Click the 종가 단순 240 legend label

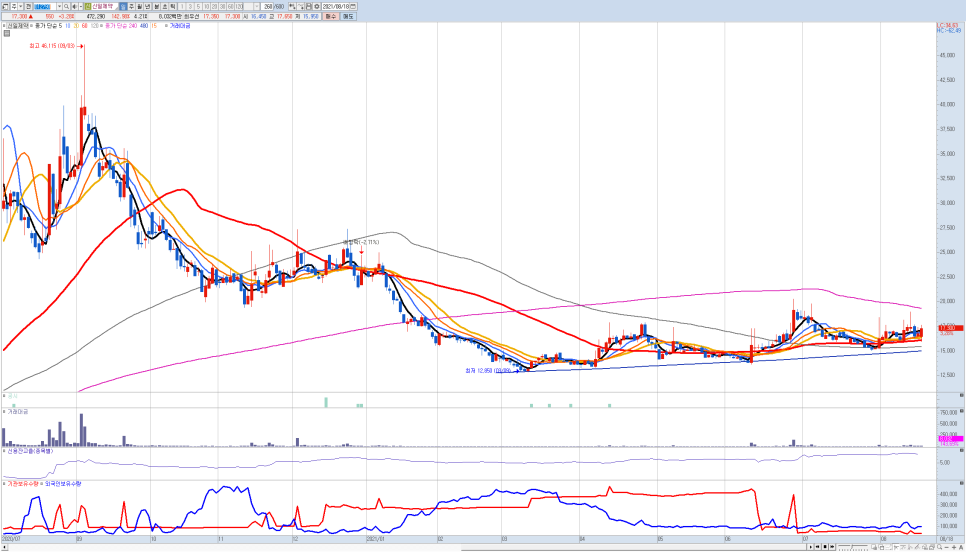pos(121,26)
